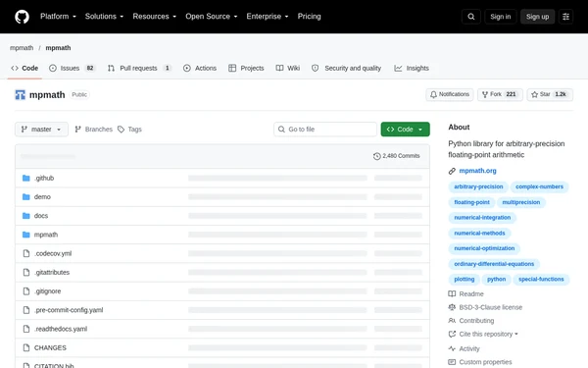Click the mpmath folder icon
This screenshot has height=368, width=588.
(25, 235)
